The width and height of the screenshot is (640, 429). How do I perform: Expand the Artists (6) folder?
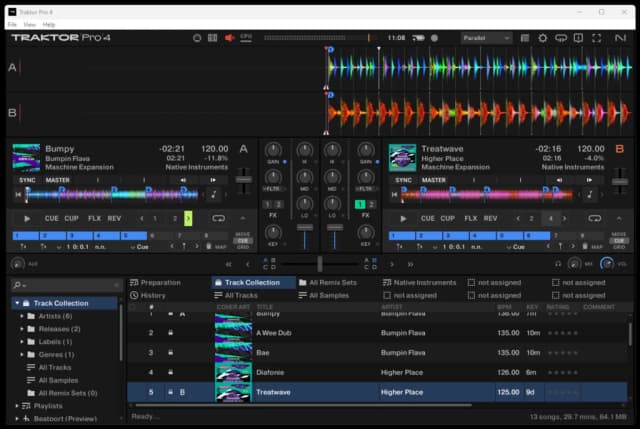click(x=22, y=316)
